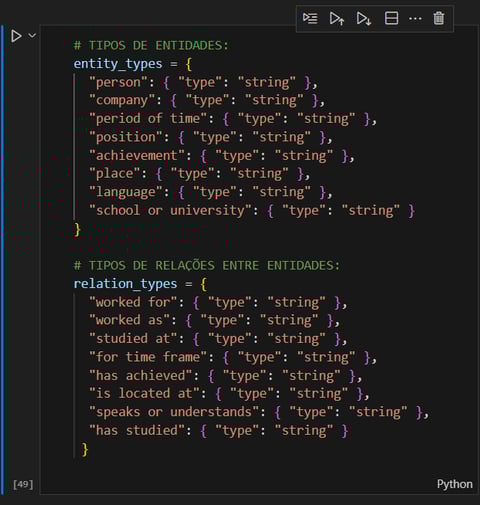
Task: Place cursor on relation_types variable
Action: pyautogui.click(x=125, y=284)
